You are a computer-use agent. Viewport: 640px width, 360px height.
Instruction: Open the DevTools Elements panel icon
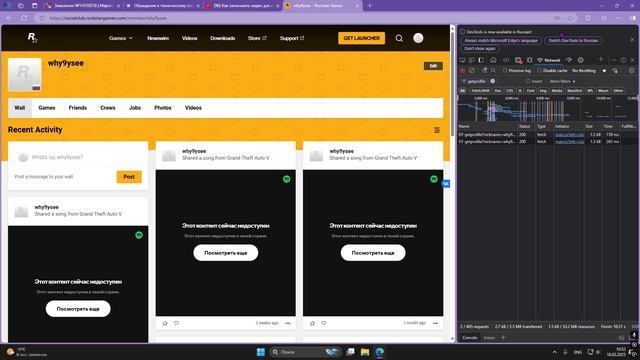click(506, 60)
